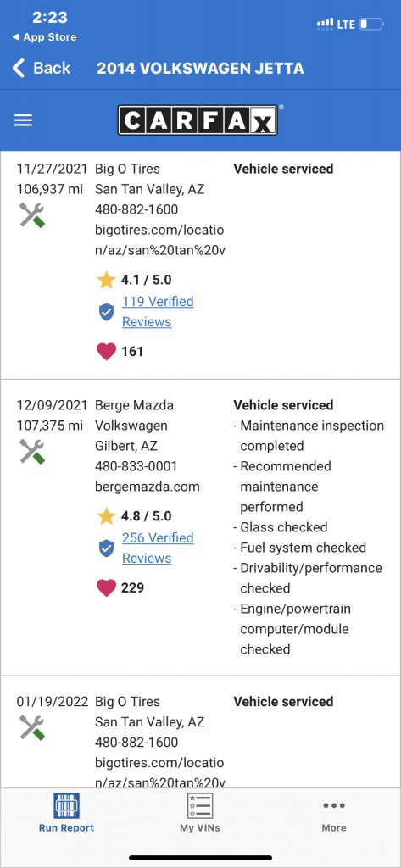This screenshot has height=868, width=401.
Task: Tap the CARFAX logo
Action: tap(198, 120)
